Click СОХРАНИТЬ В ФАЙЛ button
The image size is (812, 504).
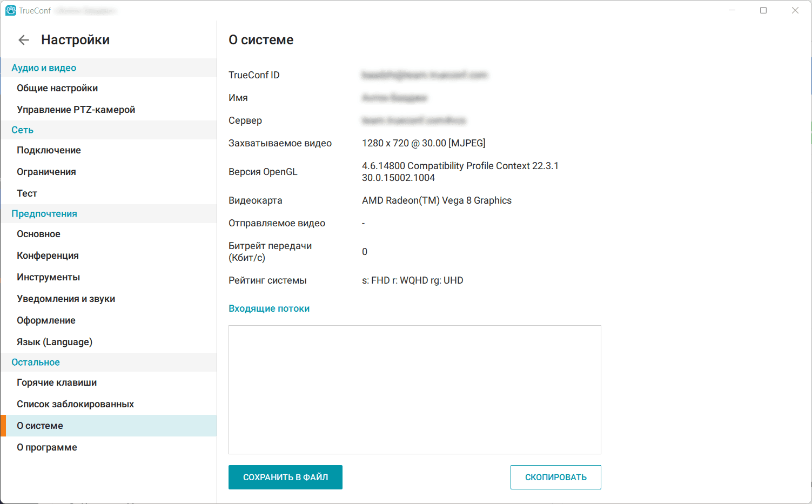[285, 477]
